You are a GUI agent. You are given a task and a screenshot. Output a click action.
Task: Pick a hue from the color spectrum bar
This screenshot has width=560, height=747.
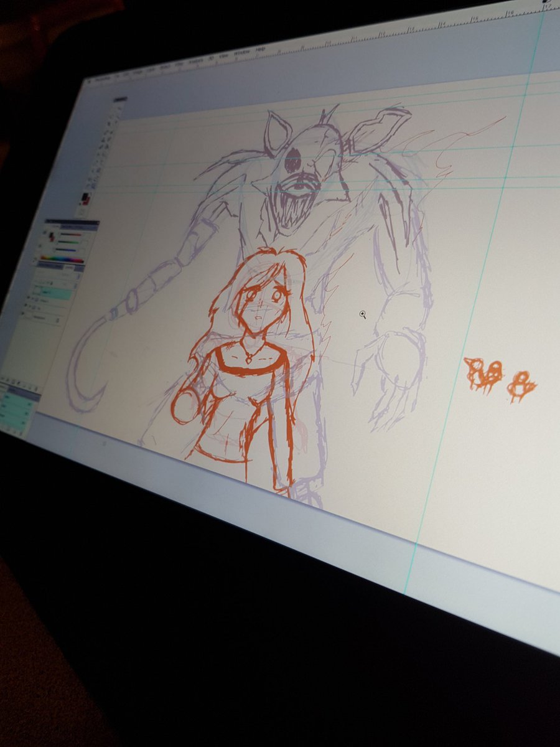(x=62, y=259)
